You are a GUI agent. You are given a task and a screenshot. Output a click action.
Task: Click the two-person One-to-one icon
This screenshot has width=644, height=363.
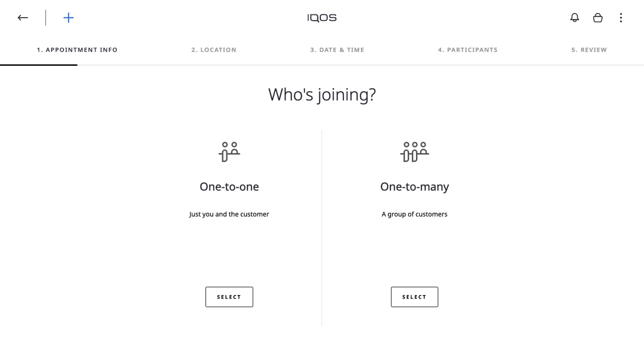click(229, 152)
